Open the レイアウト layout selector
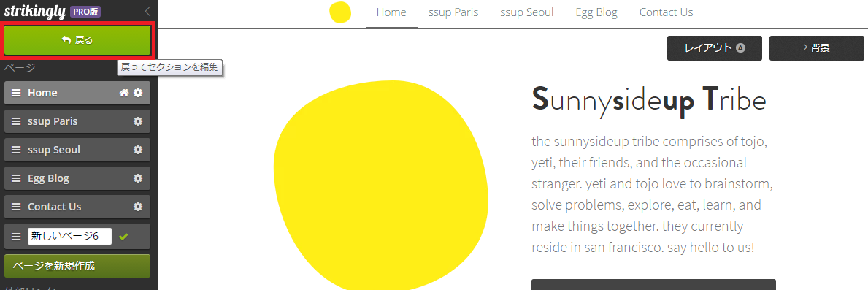Viewport: 868px width, 290px height. pos(714,48)
